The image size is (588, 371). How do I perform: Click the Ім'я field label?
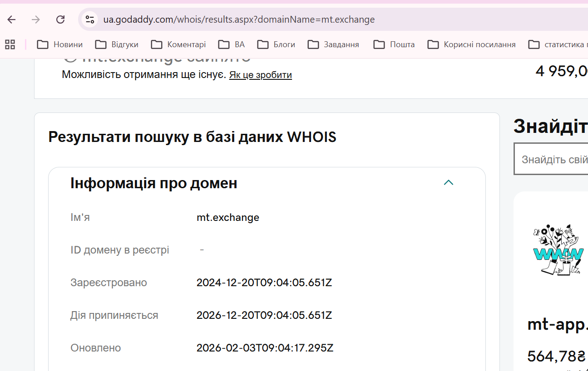80,217
